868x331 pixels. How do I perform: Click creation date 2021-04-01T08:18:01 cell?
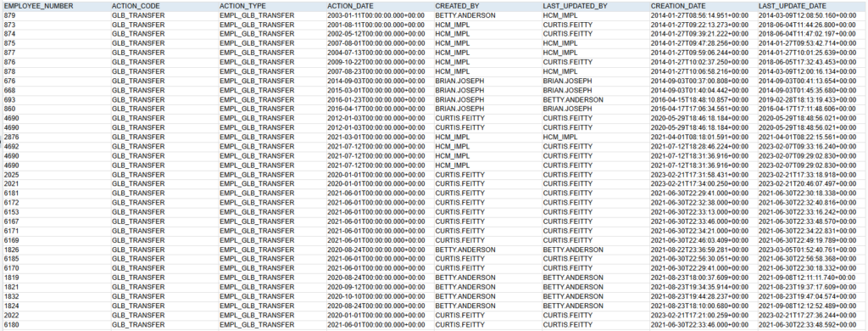pos(703,137)
